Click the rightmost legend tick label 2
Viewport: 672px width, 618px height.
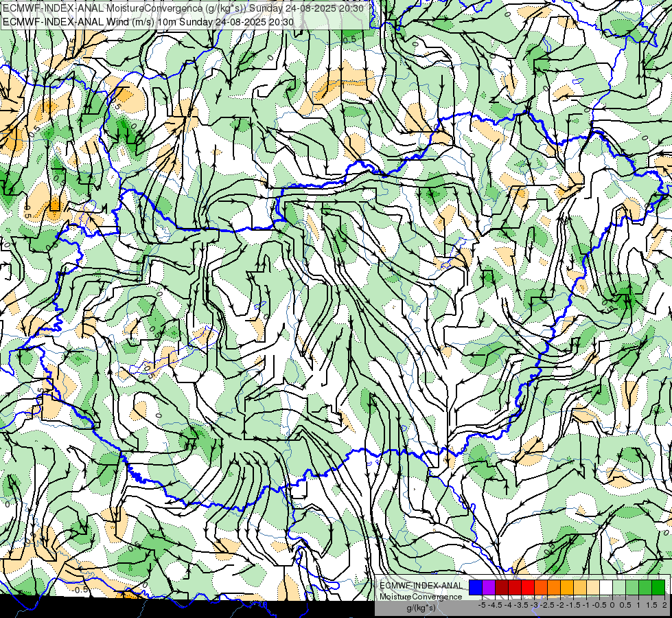point(664,605)
